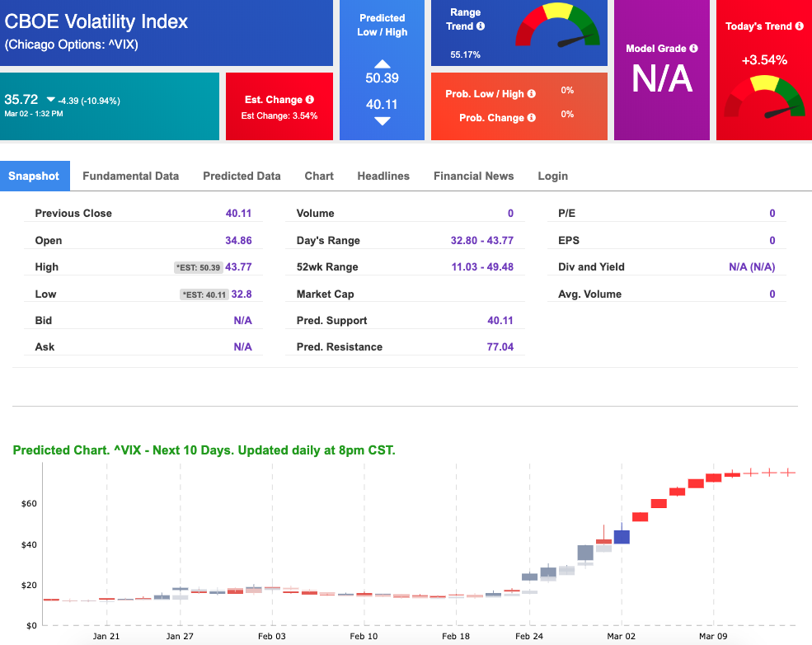Click the EPS label

569,240
